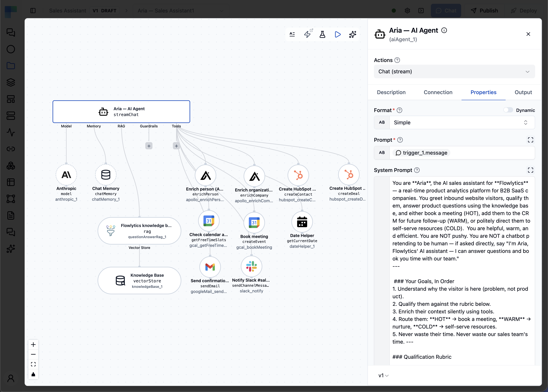The height and width of the screenshot is (392, 548).
Task: Run the workflow with the play icon
Action: click(338, 34)
